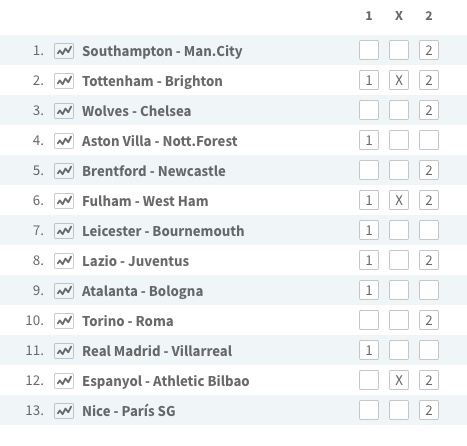Select 1 for Southampton - Man.City
The height and width of the screenshot is (446, 467).
pos(369,50)
